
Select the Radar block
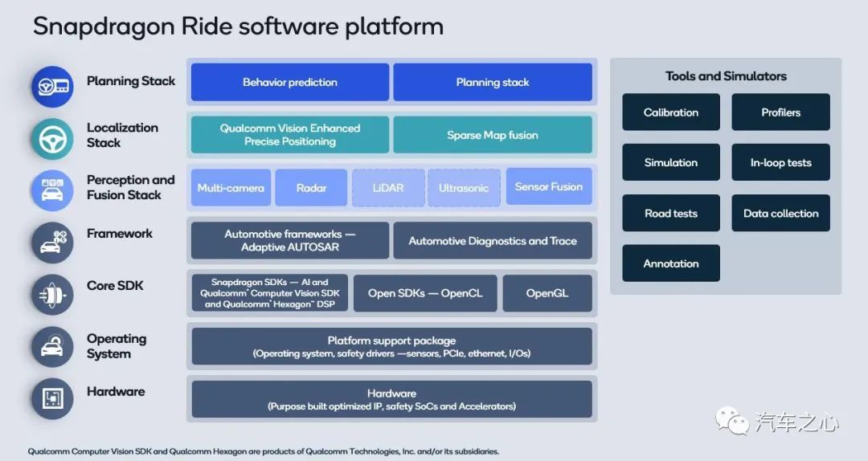click(311, 188)
